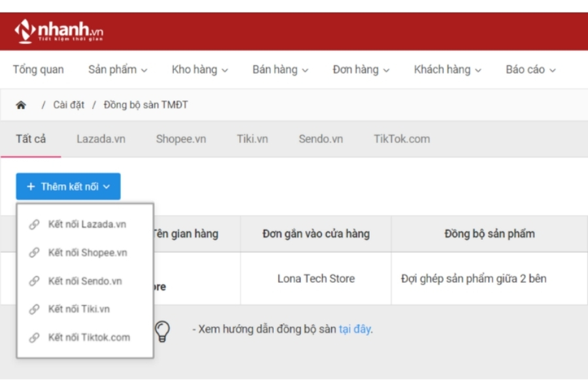The width and height of the screenshot is (588, 392).
Task: Click link icon beside Kết nối Shopee.vn
Action: pyautogui.click(x=34, y=252)
